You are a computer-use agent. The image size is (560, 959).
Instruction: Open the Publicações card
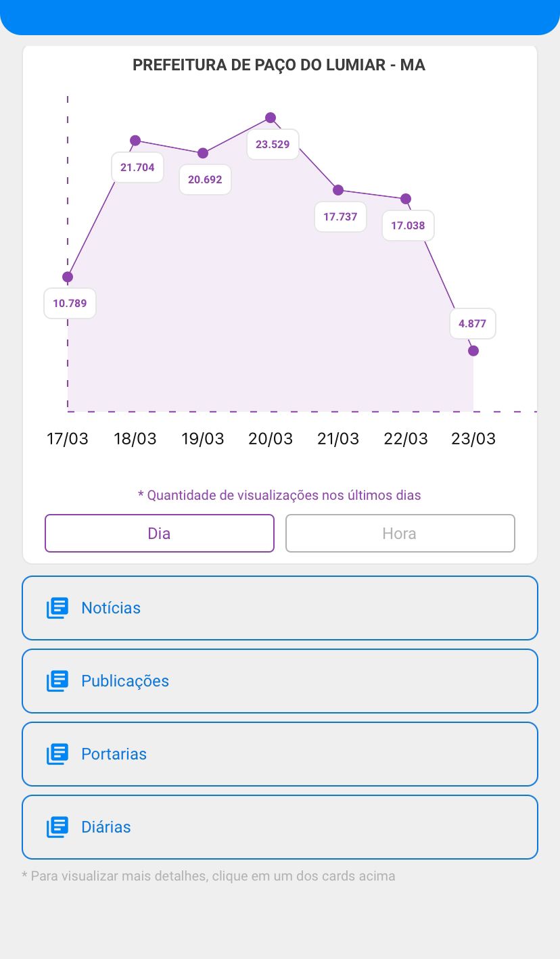coord(280,681)
